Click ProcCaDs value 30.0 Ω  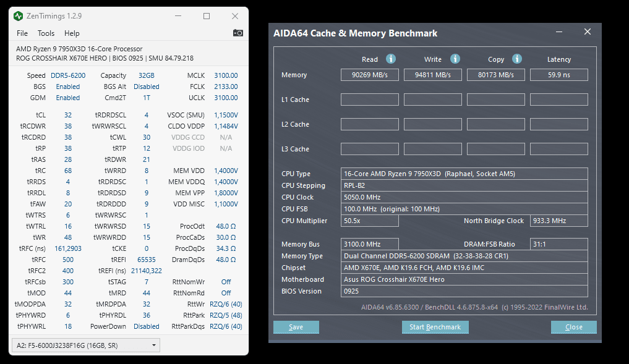tap(226, 237)
